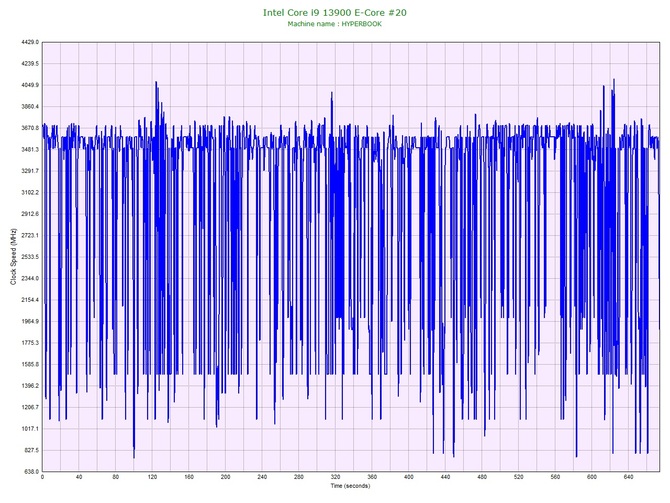Click the x-axis tick label 600
The height and width of the screenshot is (503, 670).
click(592, 477)
